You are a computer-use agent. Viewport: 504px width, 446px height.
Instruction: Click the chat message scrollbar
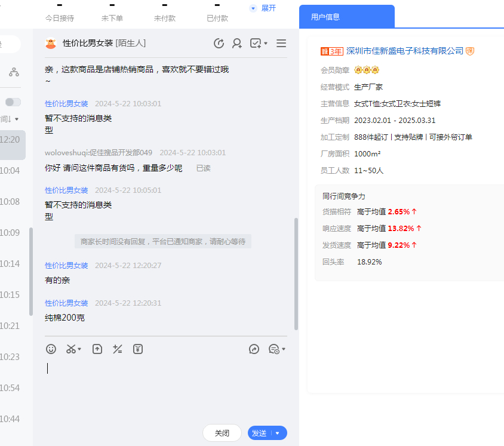(296, 275)
